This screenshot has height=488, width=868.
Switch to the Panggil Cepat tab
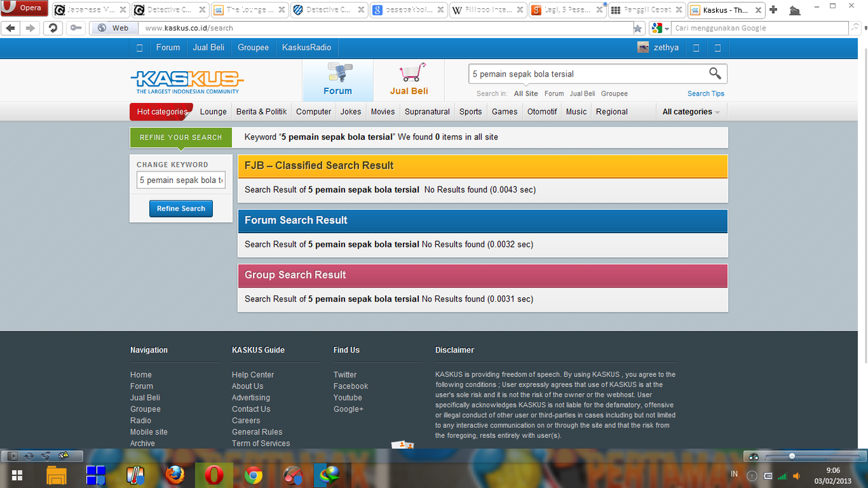point(646,10)
